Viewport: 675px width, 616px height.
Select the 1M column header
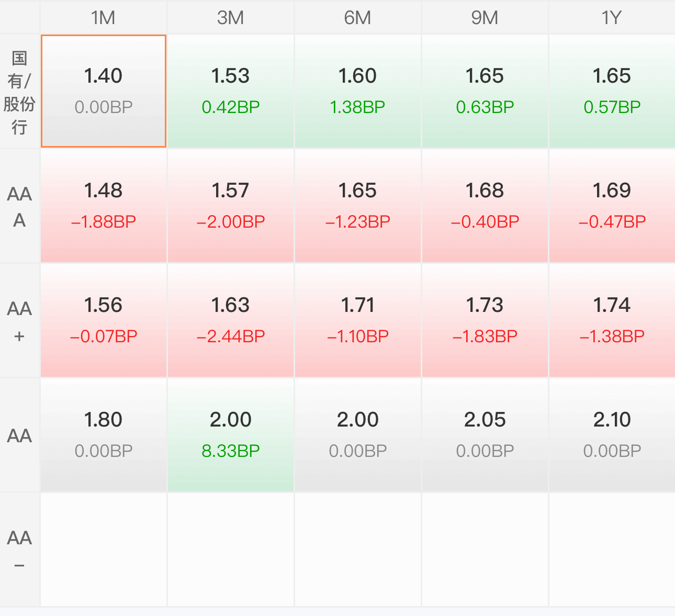coord(103,18)
